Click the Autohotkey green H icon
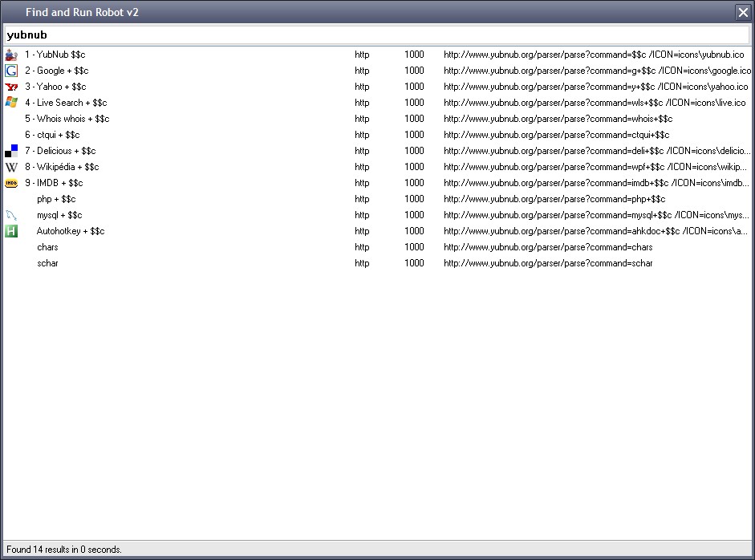Image resolution: width=755 pixels, height=560 pixels. (11, 231)
